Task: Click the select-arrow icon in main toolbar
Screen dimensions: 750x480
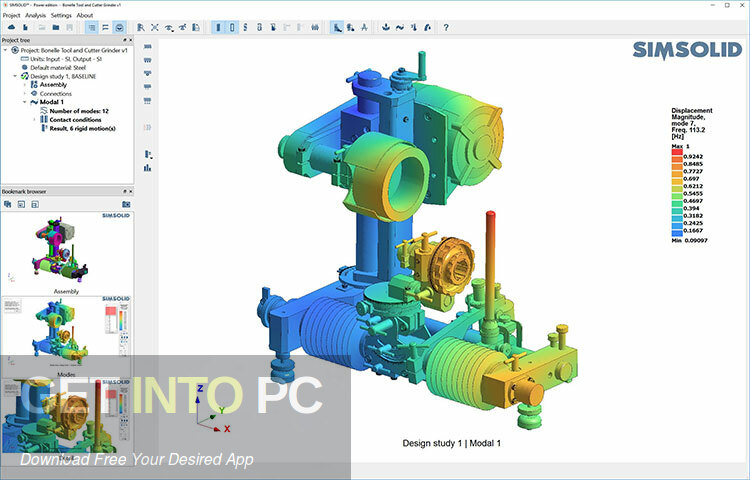Action: click(x=141, y=28)
